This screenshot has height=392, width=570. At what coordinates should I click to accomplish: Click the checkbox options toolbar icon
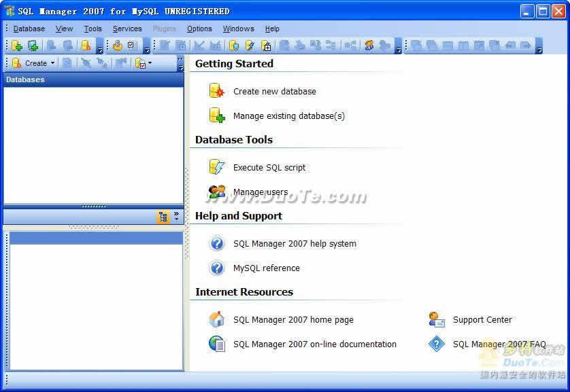click(131, 46)
